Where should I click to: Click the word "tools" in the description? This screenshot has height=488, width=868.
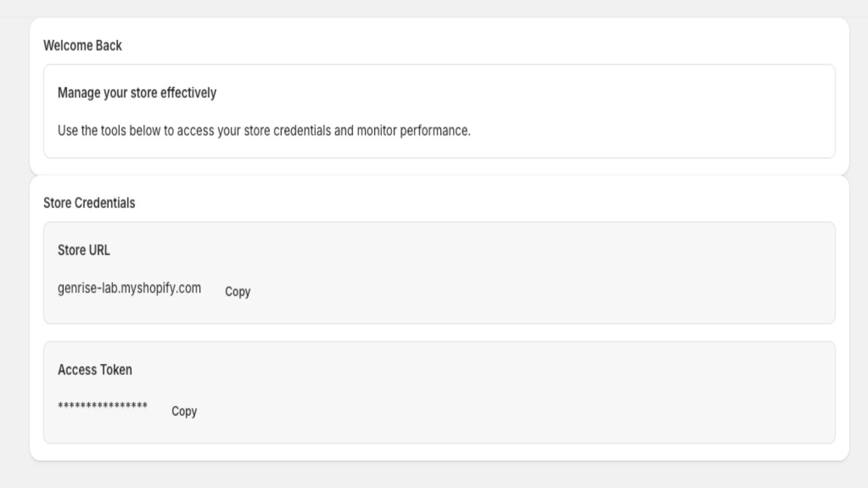(113, 131)
